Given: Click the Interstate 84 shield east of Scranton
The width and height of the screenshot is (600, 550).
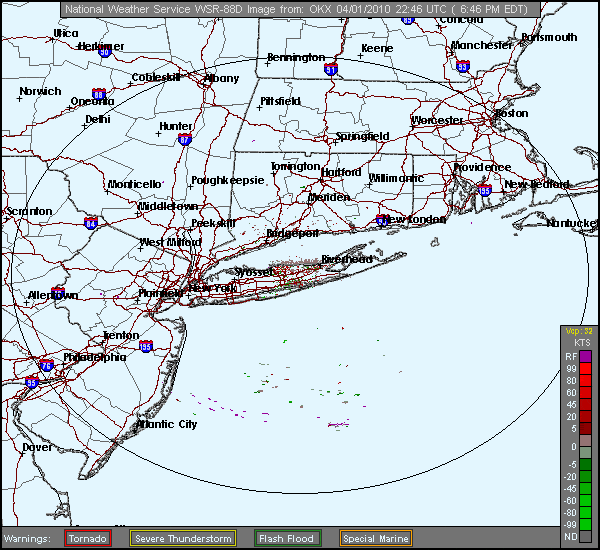Looking at the screenshot, I should (x=91, y=223).
